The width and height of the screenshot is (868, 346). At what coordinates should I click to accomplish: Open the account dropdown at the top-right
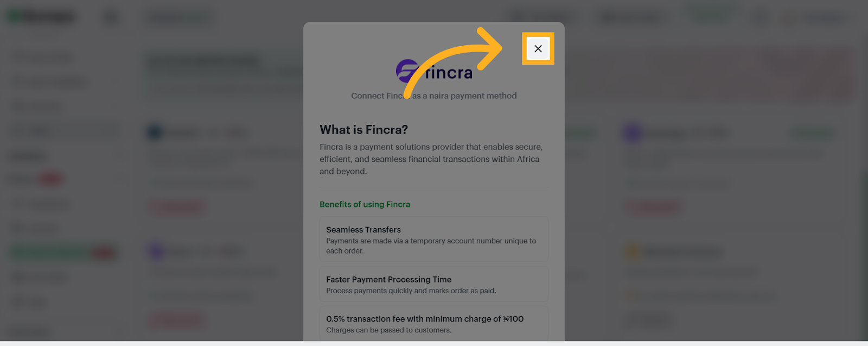click(x=819, y=17)
